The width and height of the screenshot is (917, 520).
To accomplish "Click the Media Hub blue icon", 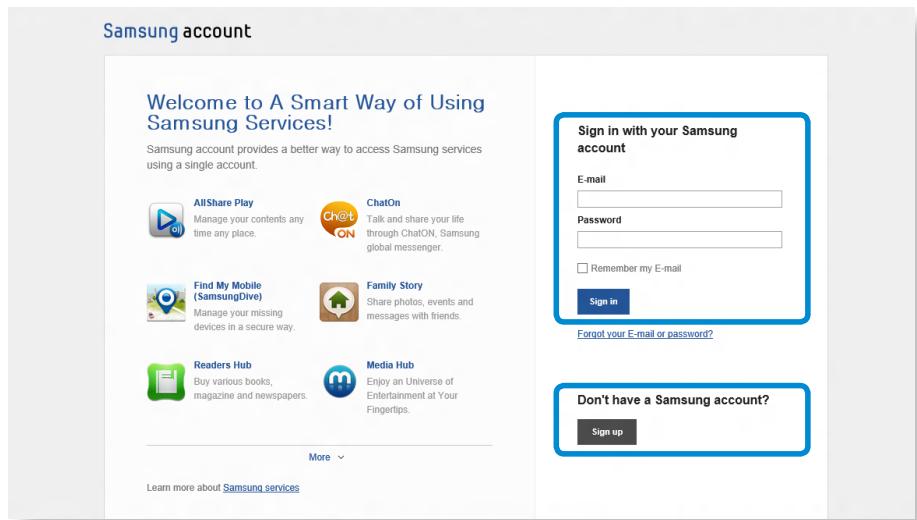I will [339, 381].
